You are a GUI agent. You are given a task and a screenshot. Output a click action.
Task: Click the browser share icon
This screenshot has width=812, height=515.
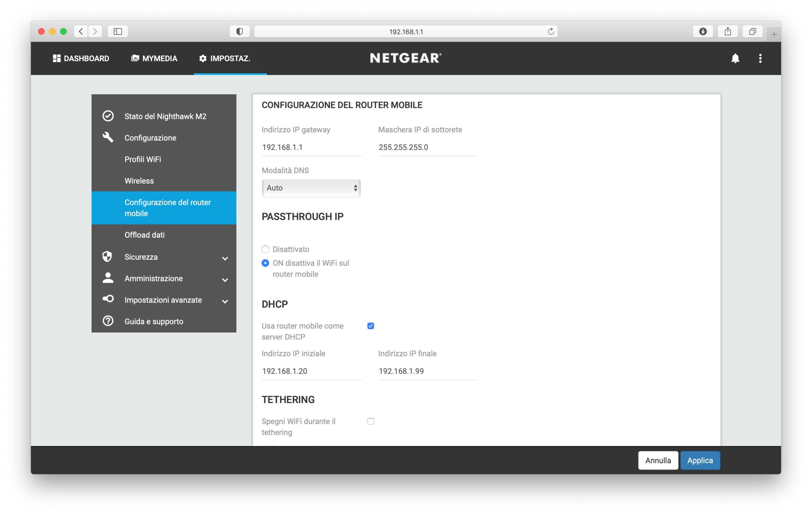click(x=728, y=31)
